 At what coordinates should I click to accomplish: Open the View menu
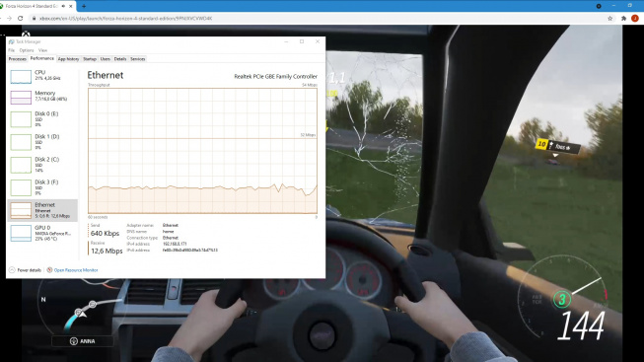[42, 50]
